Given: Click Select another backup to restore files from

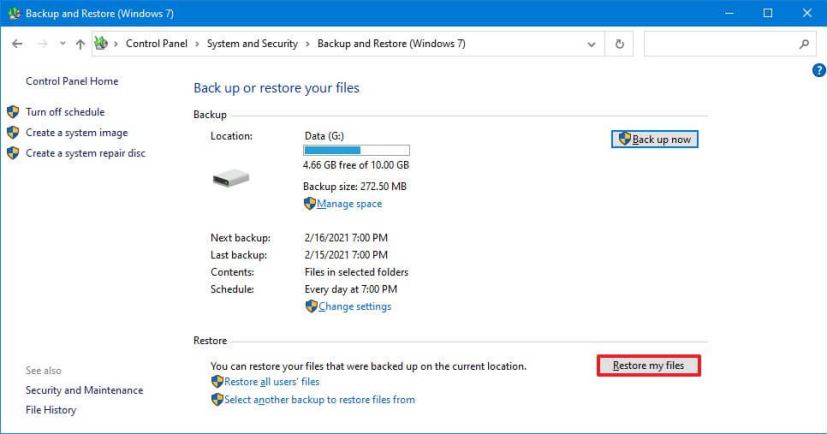Looking at the screenshot, I should 320,400.
